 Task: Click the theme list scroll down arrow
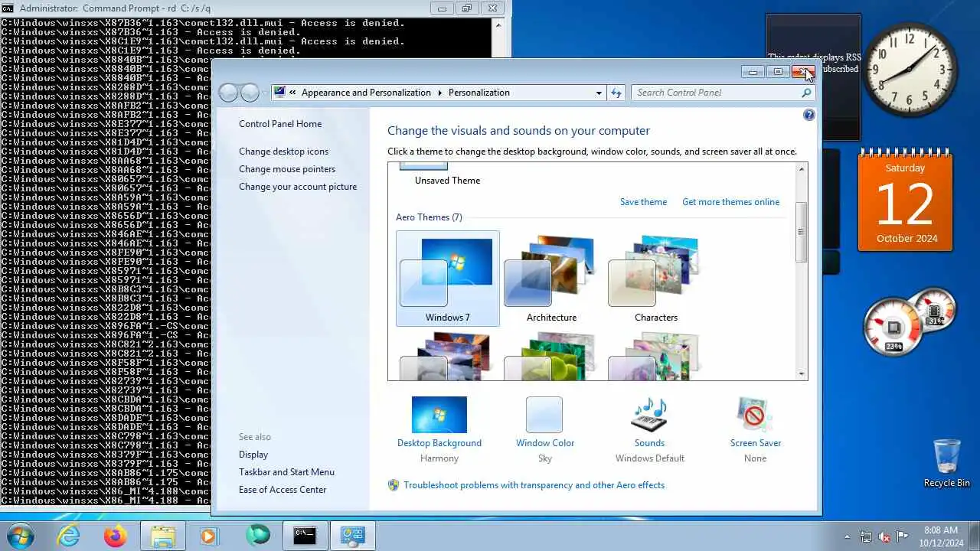[x=802, y=374]
